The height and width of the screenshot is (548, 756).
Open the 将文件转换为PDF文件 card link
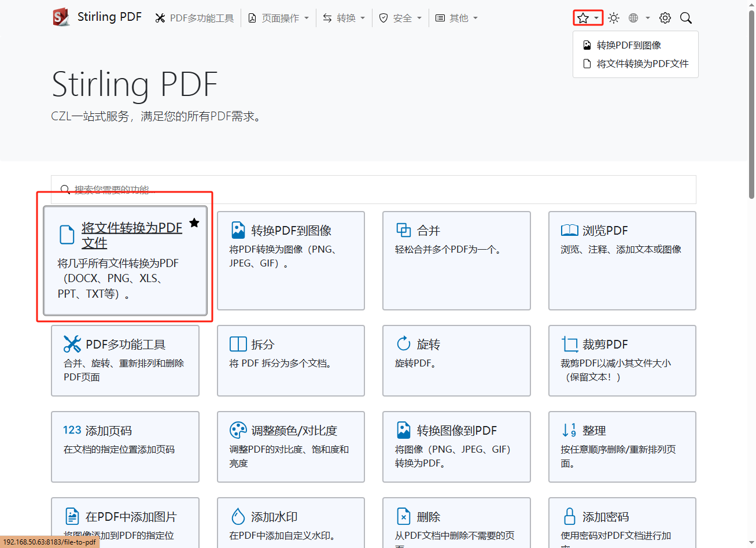[x=132, y=235]
